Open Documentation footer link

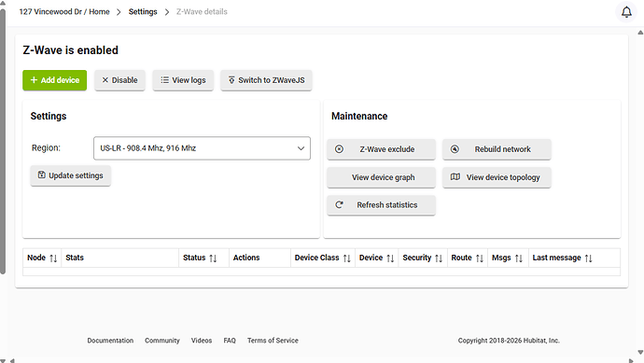(110, 341)
